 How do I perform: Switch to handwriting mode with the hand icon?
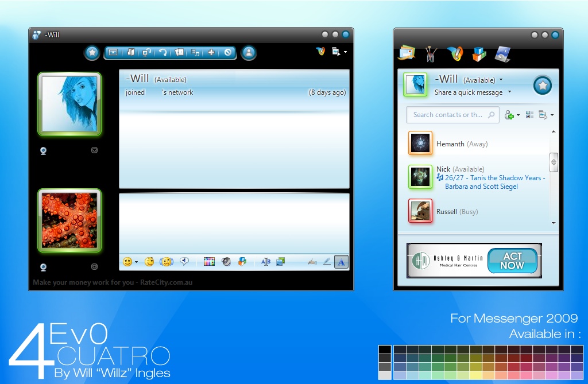(x=312, y=262)
